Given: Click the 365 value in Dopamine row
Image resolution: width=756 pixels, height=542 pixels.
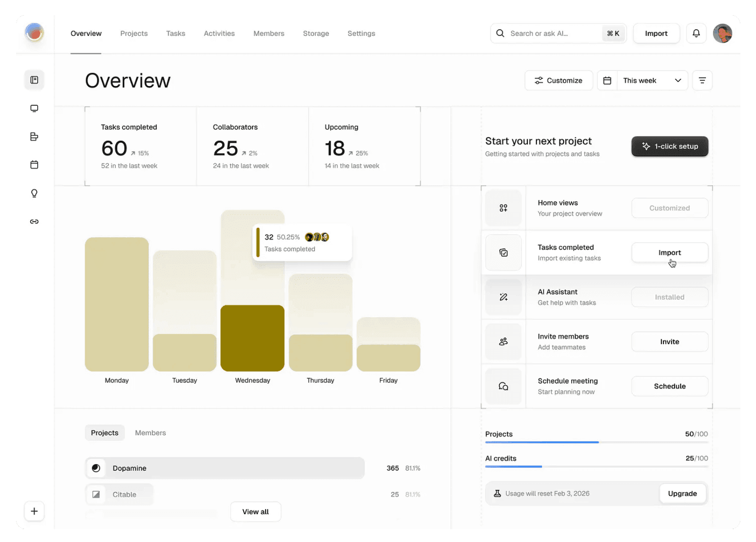Looking at the screenshot, I should tap(393, 468).
